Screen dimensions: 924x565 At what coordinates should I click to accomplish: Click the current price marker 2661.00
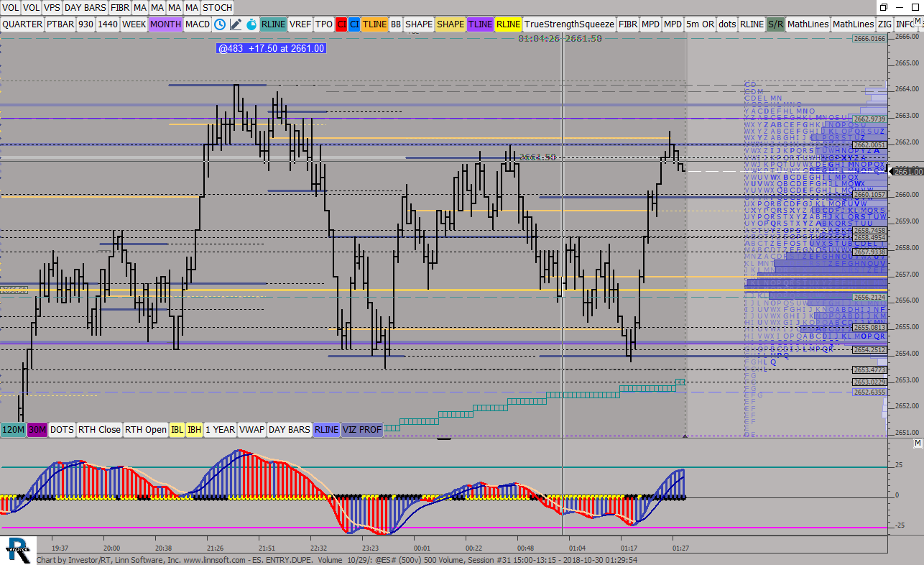(x=908, y=171)
